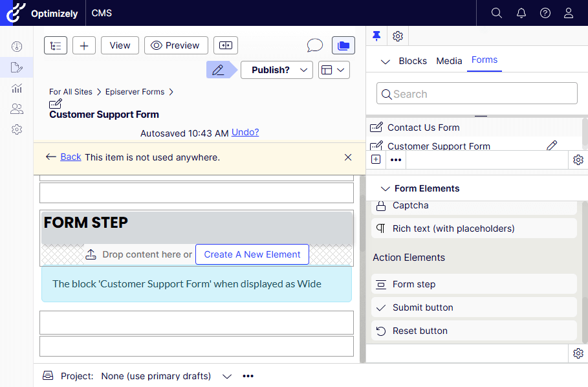588x387 pixels.
Task: Switch to the Blocks tab
Action: click(x=412, y=61)
